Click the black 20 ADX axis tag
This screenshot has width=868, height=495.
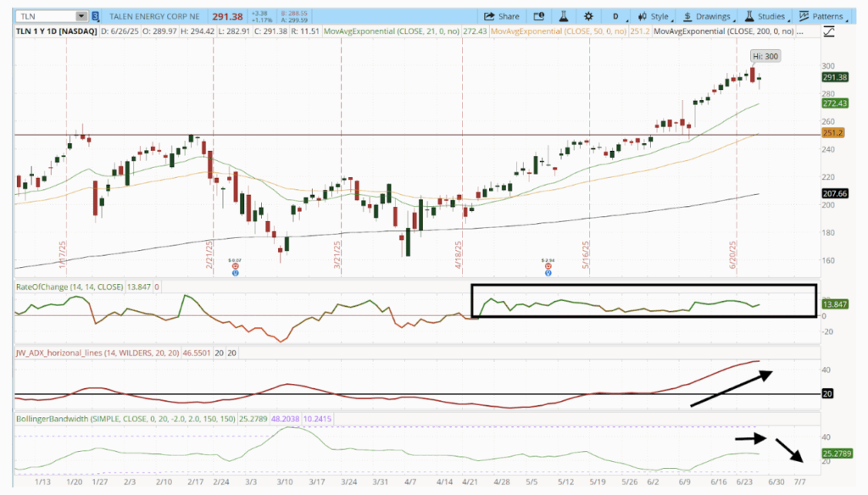827,393
